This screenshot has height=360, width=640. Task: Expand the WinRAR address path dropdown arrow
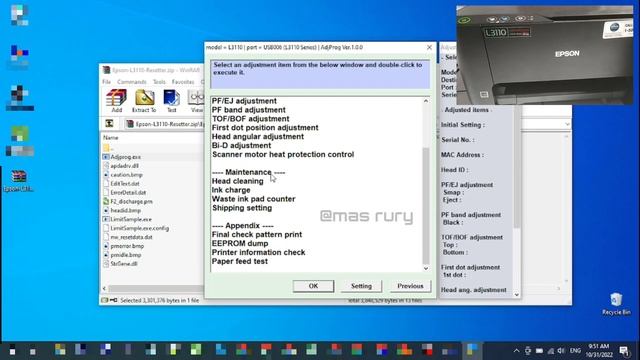(x=567, y=124)
